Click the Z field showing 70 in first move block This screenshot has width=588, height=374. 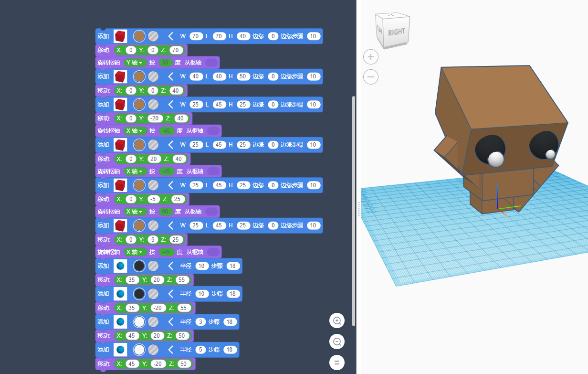click(175, 50)
